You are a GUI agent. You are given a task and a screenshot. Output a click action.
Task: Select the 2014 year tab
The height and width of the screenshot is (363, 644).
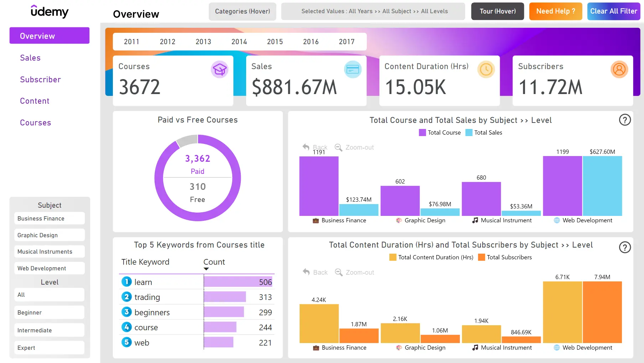point(239,41)
